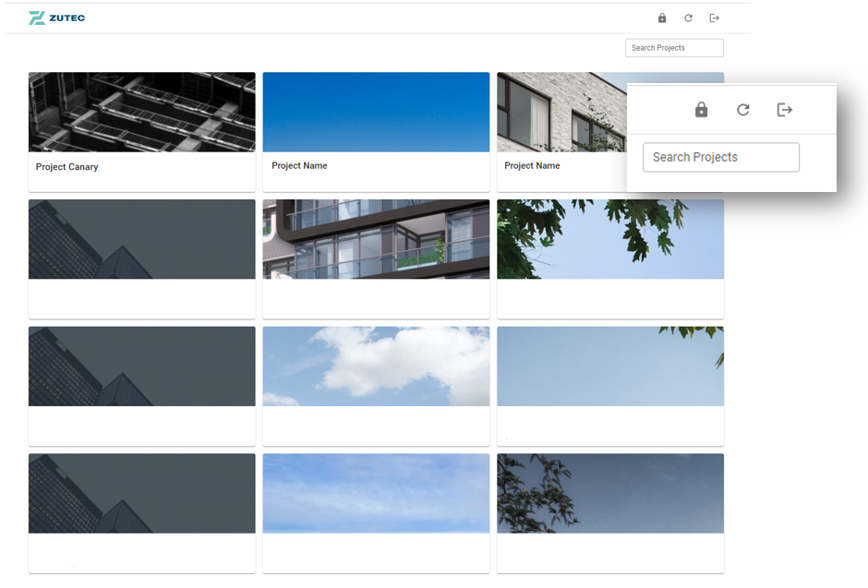Click the small logout icon in the header bar
The width and height of the screenshot is (868, 588).
pos(714,18)
